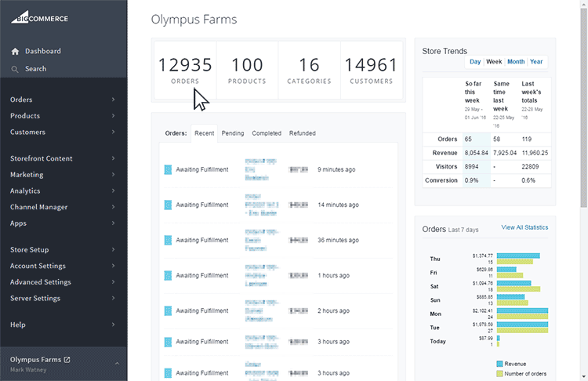Click the Search magnifier icon
The height and width of the screenshot is (381, 588).
point(15,69)
